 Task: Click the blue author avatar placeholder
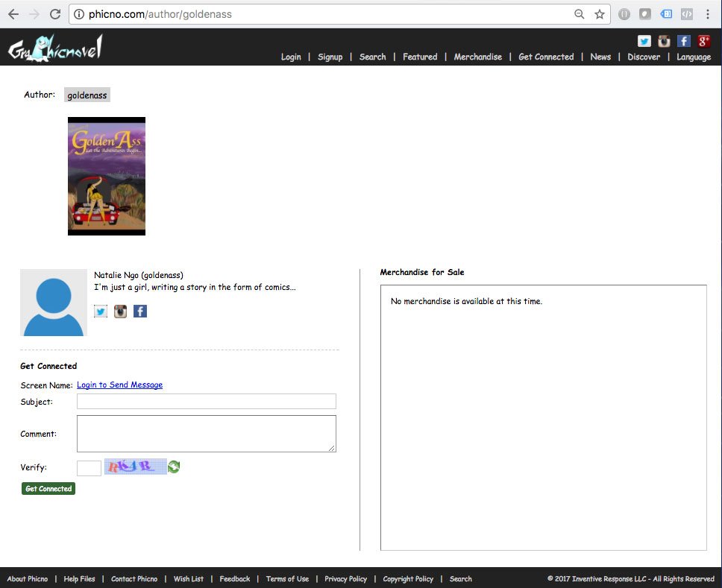(54, 303)
